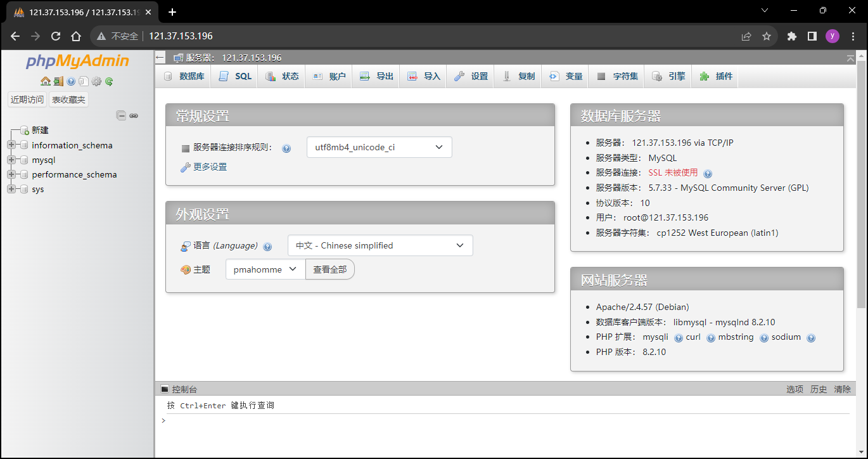Viewport: 868px width, 459px height.
Task: Open navigation panel settings gear icon
Action: (96, 81)
